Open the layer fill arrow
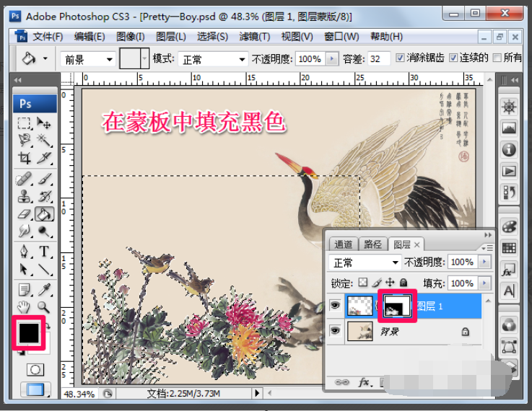Screen dimensions: 532x411 [x=484, y=283]
